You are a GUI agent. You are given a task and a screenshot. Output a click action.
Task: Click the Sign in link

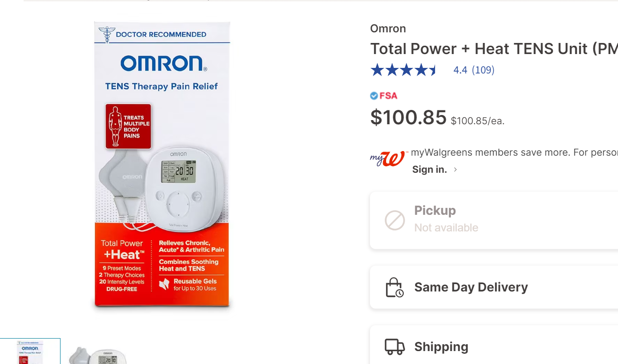point(429,169)
